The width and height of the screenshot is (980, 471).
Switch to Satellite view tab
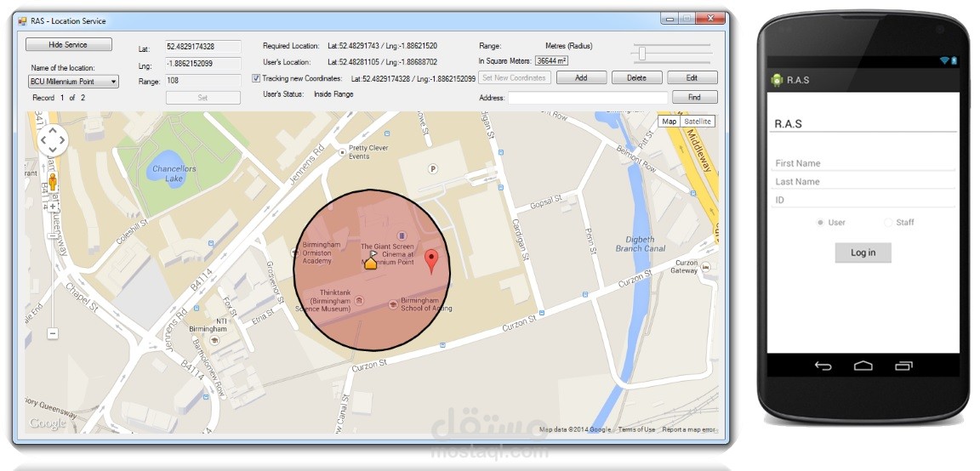click(697, 122)
